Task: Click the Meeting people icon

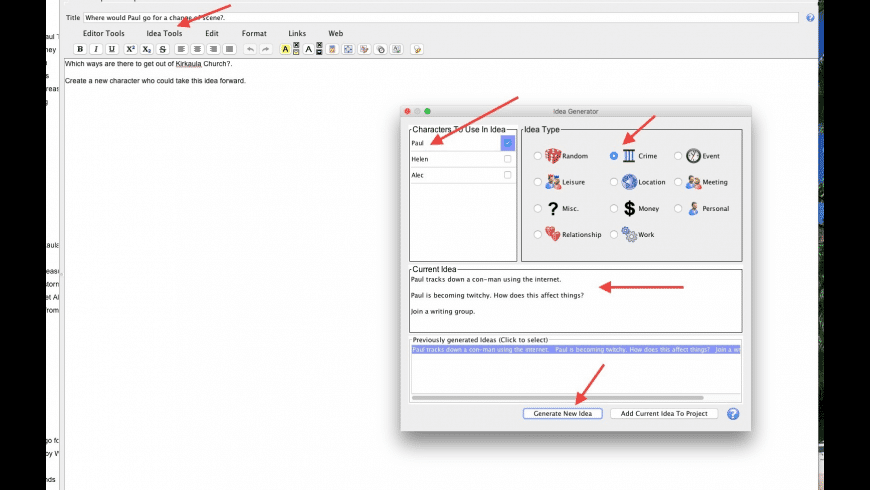Action: pyautogui.click(x=693, y=182)
